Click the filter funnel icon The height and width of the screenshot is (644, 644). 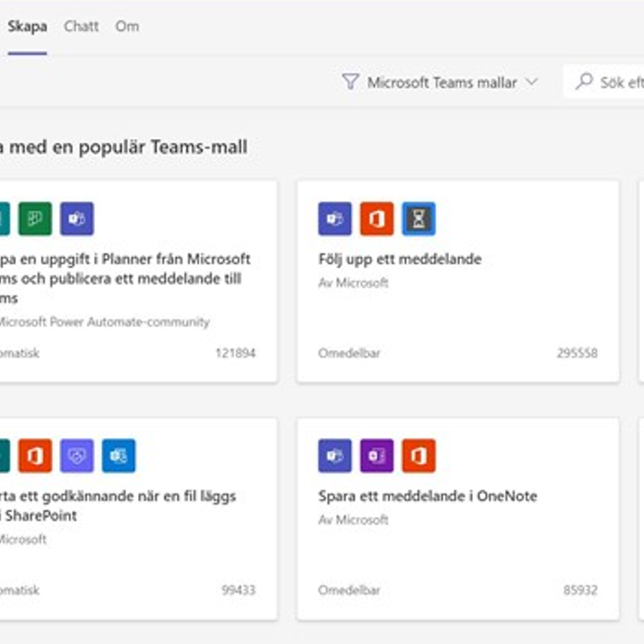(x=350, y=82)
